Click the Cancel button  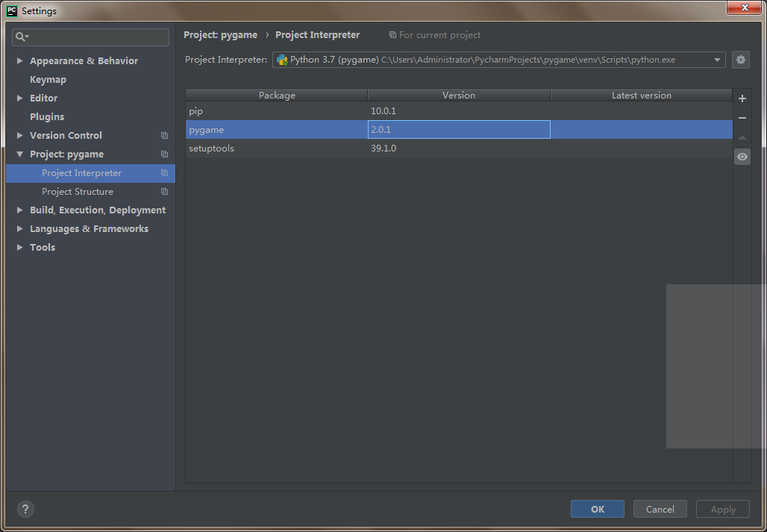[660, 509]
